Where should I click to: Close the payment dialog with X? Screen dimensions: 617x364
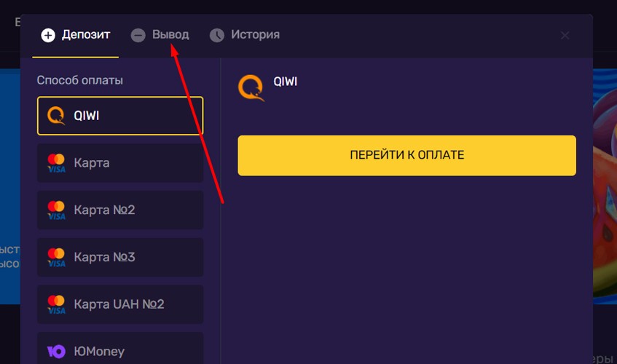point(565,35)
